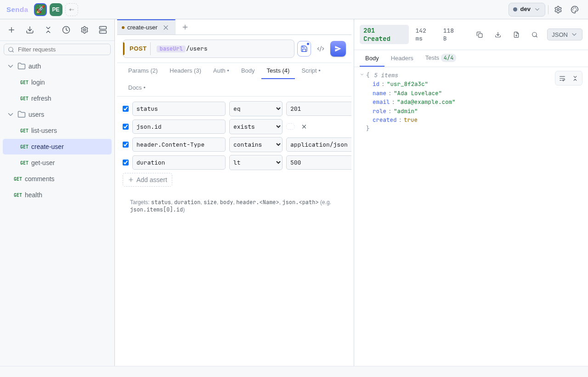Viewport: 588px width, 377px height.
Task: Open a new request tab
Action: tap(185, 27)
